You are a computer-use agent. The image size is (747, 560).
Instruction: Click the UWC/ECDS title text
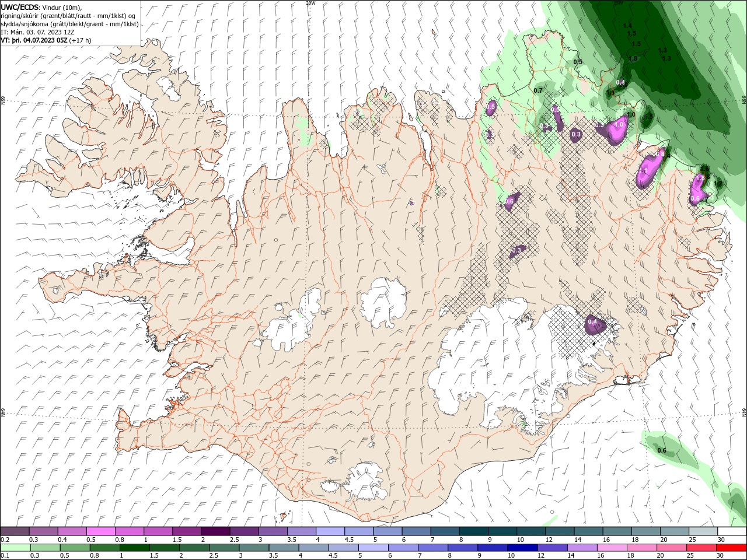pyautogui.click(x=20, y=7)
